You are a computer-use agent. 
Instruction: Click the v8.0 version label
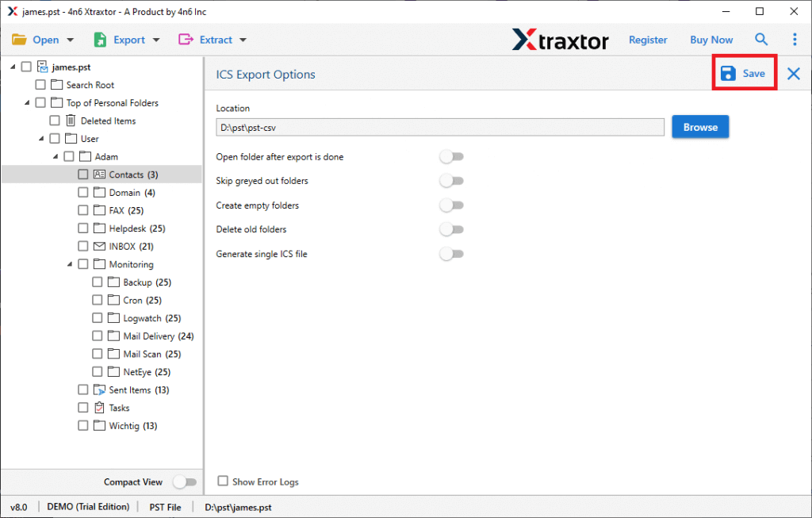(x=19, y=507)
